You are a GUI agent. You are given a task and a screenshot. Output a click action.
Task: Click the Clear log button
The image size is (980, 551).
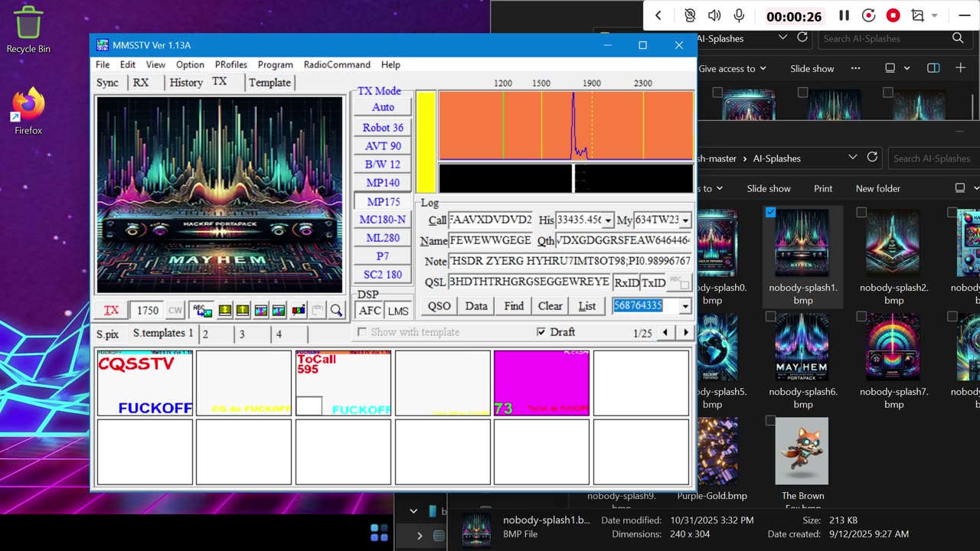pos(550,306)
